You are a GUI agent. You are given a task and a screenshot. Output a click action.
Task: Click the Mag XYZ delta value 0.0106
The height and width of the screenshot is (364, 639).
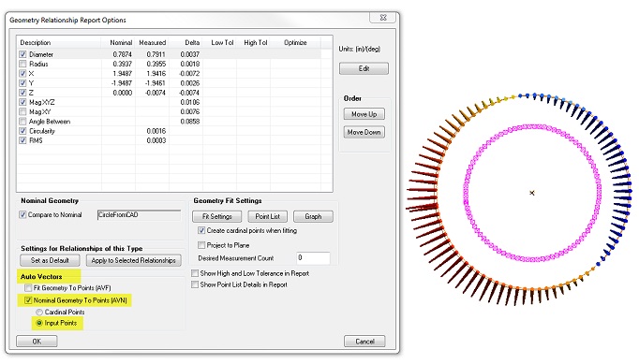pyautogui.click(x=190, y=102)
